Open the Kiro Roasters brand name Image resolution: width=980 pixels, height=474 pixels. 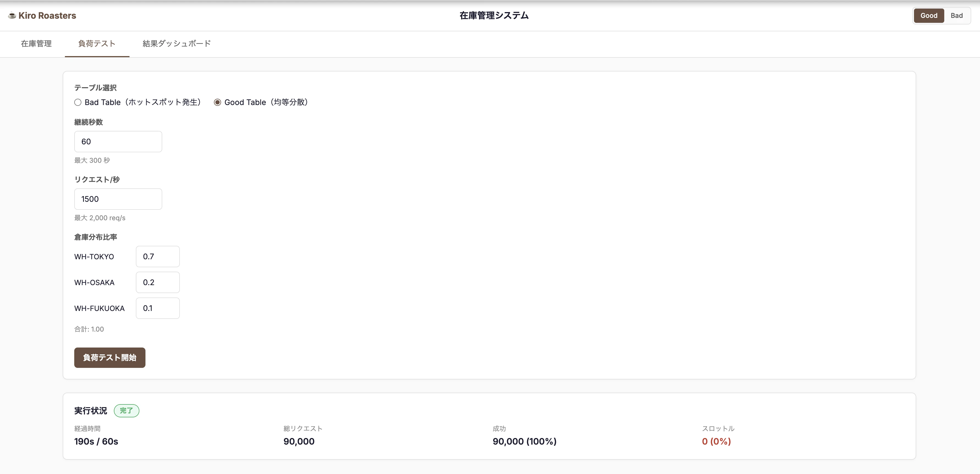(x=47, y=16)
